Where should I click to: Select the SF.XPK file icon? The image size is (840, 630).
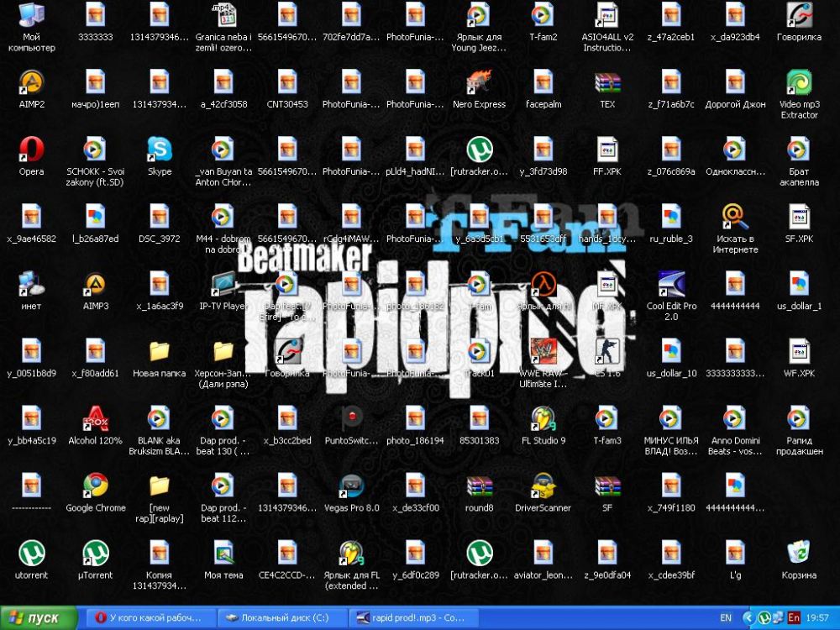(x=799, y=217)
